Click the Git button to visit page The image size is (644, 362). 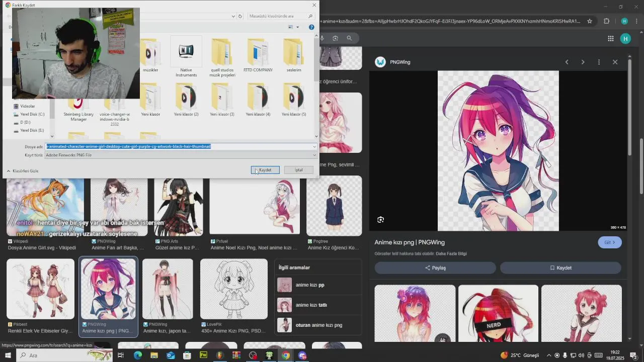point(610,242)
